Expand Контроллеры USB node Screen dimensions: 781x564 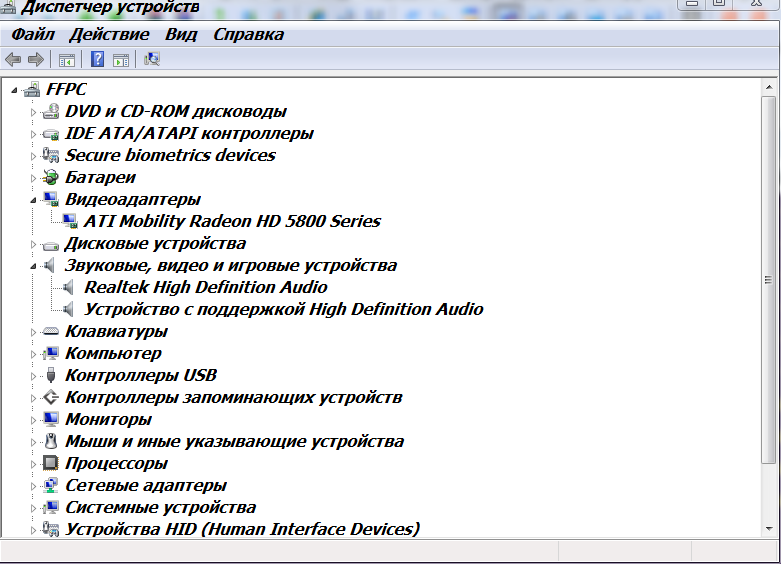(33, 376)
